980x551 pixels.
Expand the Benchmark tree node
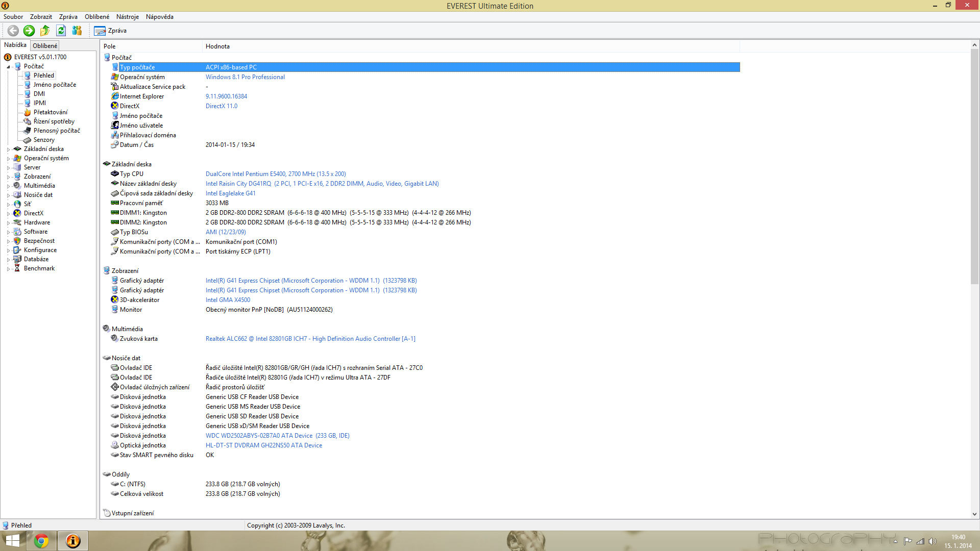coord(8,269)
